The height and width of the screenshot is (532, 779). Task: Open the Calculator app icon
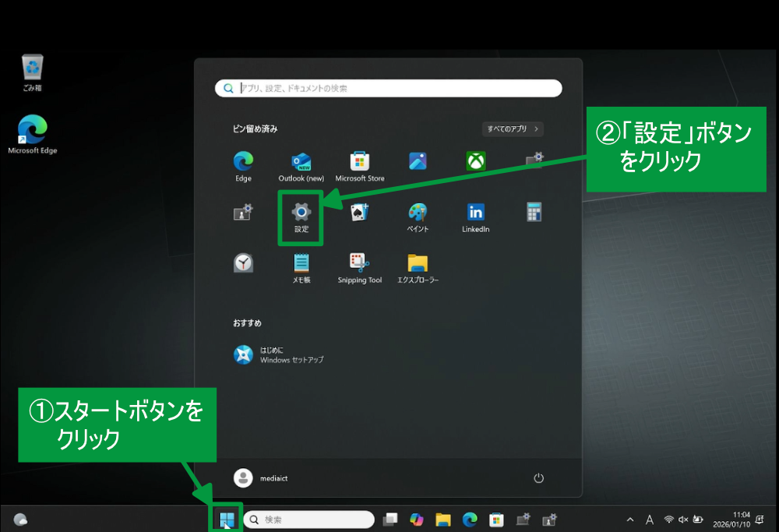pyautogui.click(x=534, y=212)
